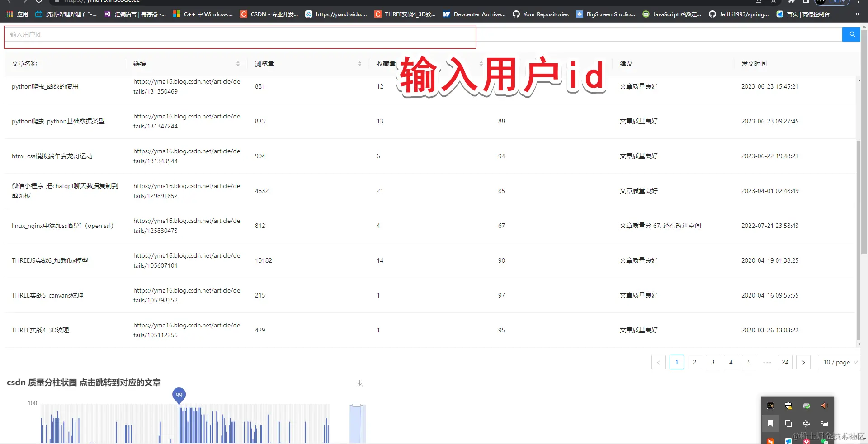Toggle sorting on the 收藏量 column
The width and height of the screenshot is (868, 444).
481,64
